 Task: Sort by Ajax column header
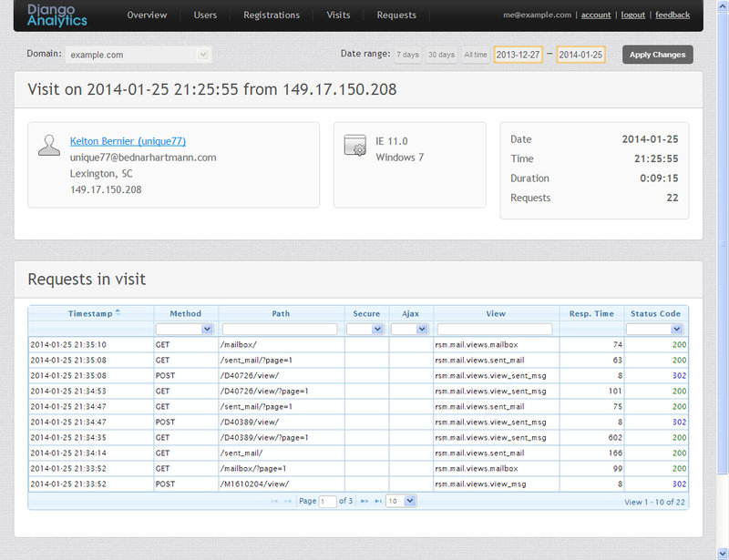tap(411, 314)
